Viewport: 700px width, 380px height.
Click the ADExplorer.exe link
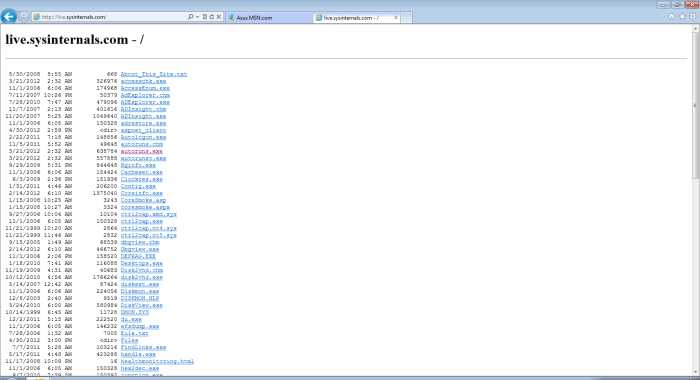pyautogui.click(x=145, y=102)
